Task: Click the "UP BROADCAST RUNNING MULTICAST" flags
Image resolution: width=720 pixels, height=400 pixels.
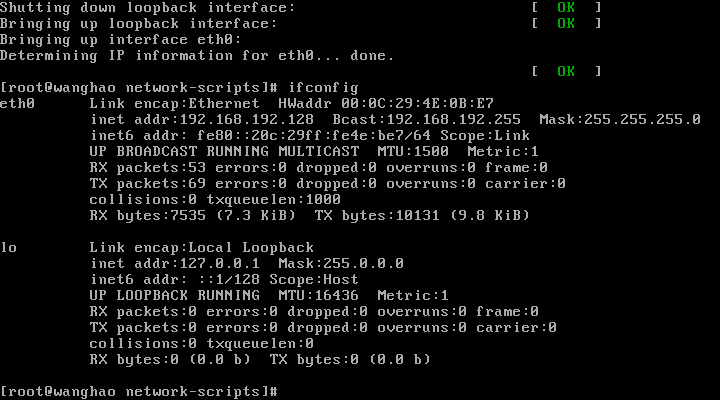Action: [x=225, y=152]
